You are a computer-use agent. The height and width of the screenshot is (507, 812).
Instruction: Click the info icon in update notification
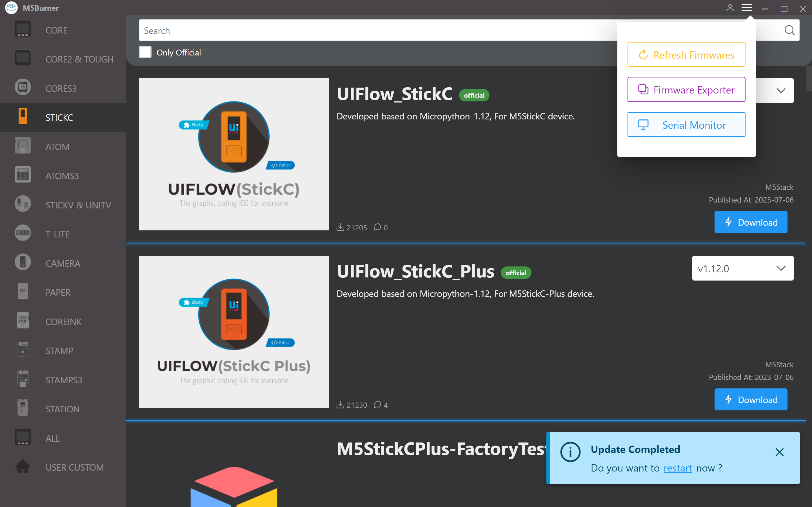tap(570, 452)
